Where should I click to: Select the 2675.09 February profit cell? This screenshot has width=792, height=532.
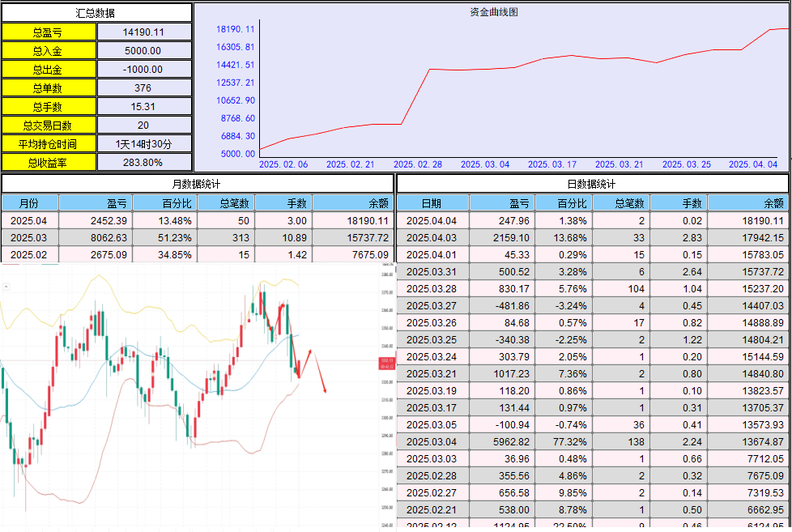click(x=96, y=254)
